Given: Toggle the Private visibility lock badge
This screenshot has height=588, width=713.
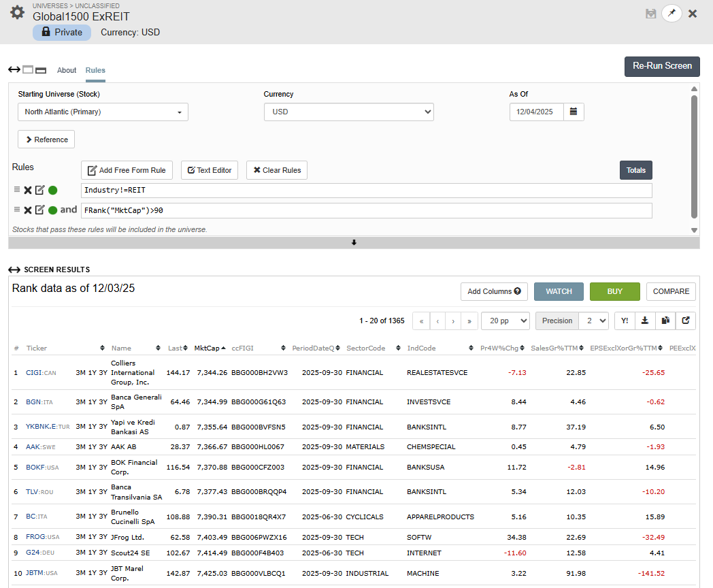Looking at the screenshot, I should (x=62, y=32).
